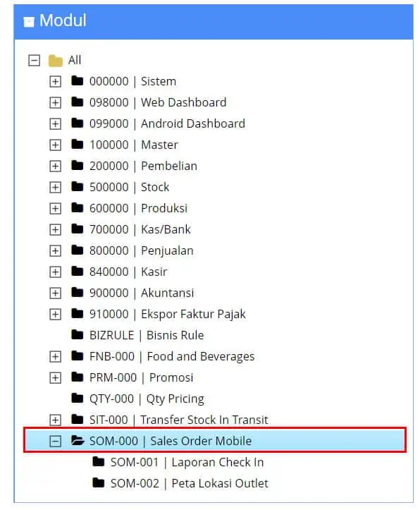This screenshot has width=420, height=510.
Task: Select the 910000 Ekspor Faktur Pajak item
Action: click(x=168, y=314)
